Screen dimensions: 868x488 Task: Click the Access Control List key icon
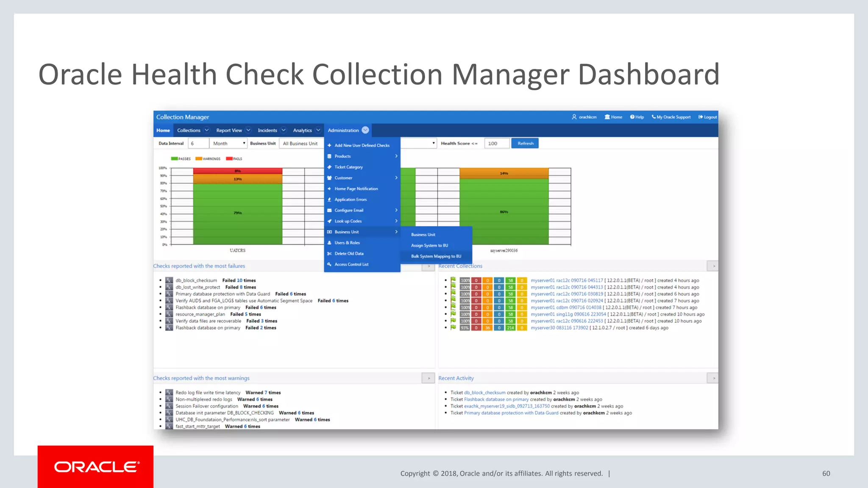tap(329, 264)
